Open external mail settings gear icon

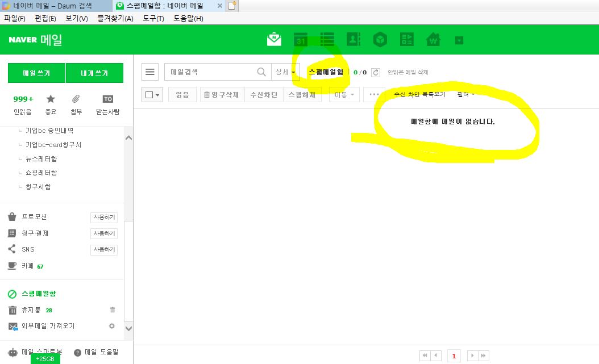pyautogui.click(x=112, y=326)
